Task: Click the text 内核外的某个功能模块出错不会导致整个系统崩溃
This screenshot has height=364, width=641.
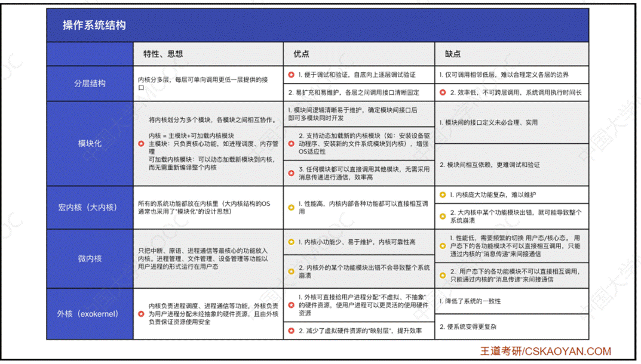Action: 364,272
